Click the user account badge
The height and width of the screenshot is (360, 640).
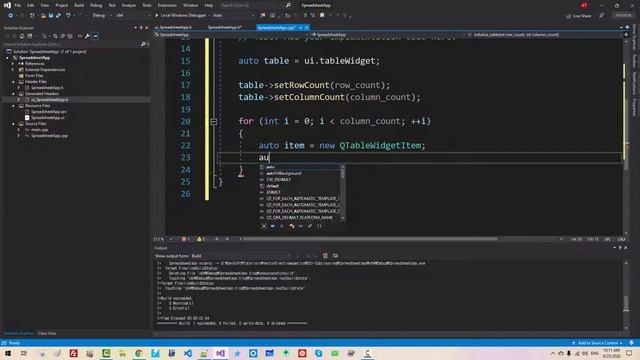click(584, 5)
